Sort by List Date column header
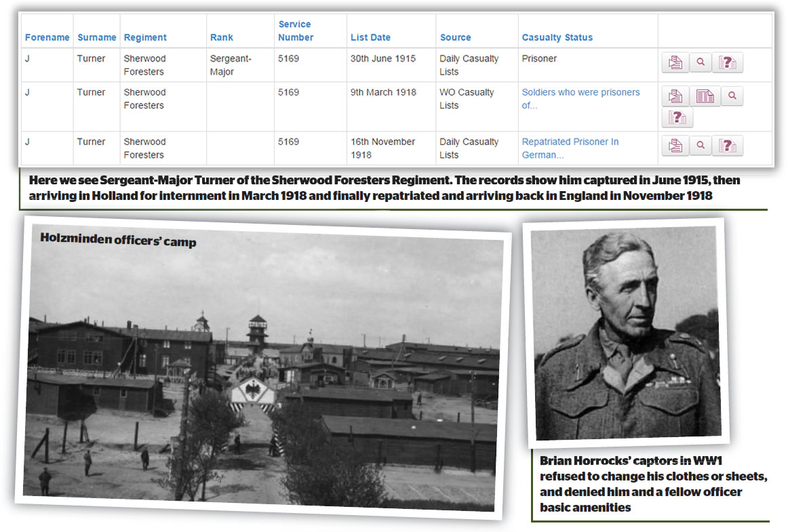The height and width of the screenshot is (532, 788). (370, 37)
